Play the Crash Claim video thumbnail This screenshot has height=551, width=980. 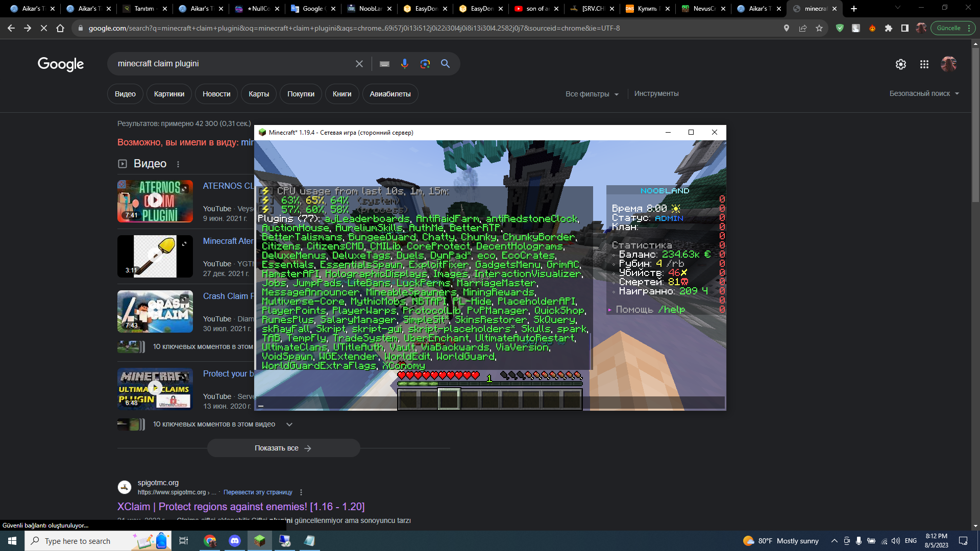click(155, 311)
